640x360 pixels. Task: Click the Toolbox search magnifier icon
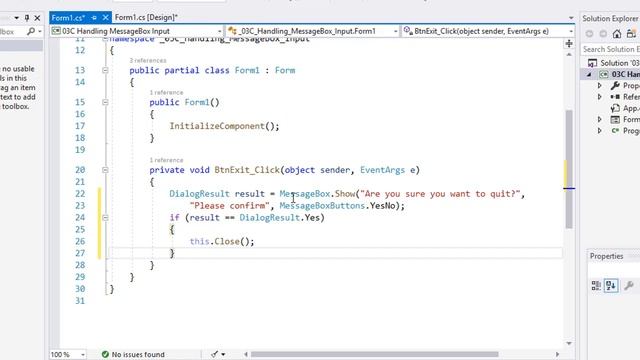pos(31,31)
